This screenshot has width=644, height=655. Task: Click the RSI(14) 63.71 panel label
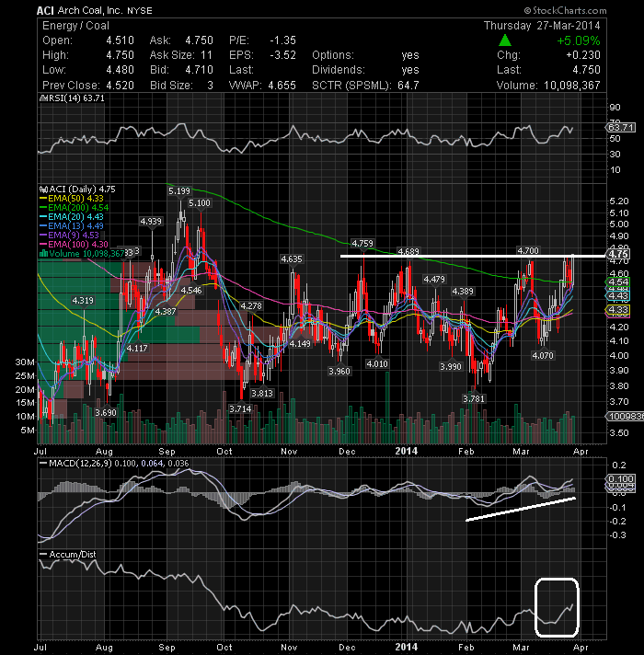point(72,98)
